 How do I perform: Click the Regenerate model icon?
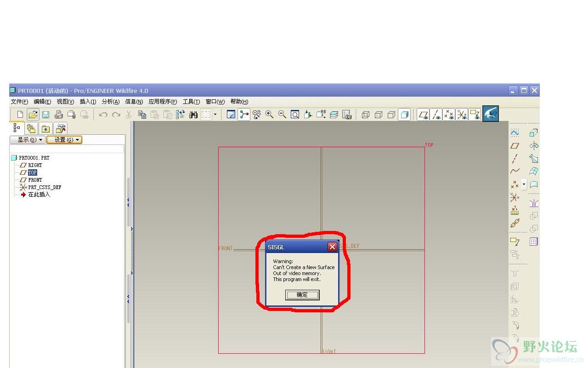click(x=181, y=115)
